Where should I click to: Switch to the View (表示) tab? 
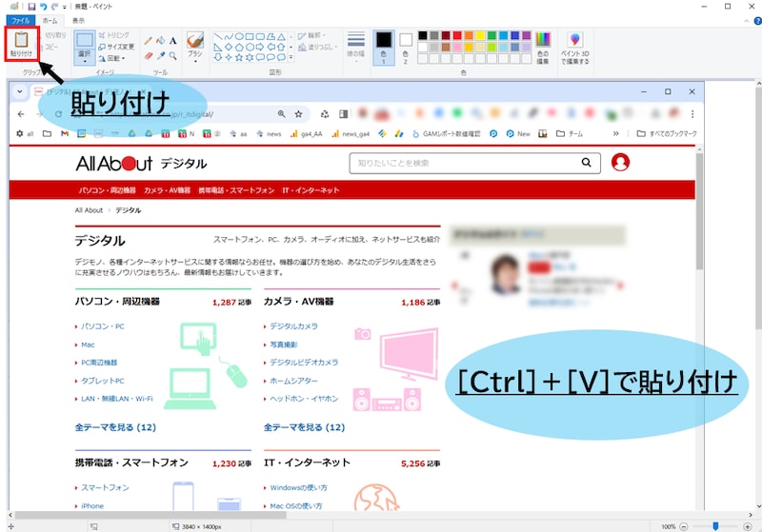[78, 20]
